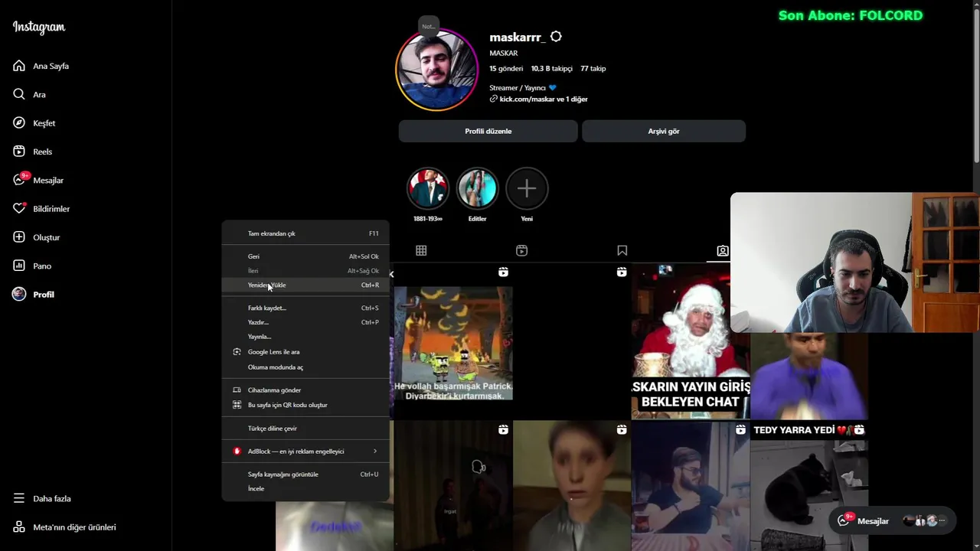The height and width of the screenshot is (551, 980).
Task: Open the Mesajlar messenger icon in sidebar
Action: coord(19,180)
